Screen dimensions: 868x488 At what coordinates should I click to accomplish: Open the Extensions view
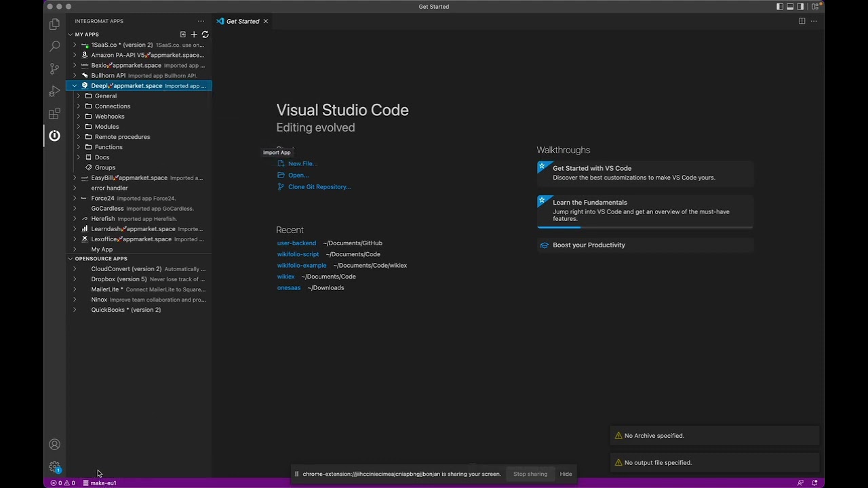[54, 114]
